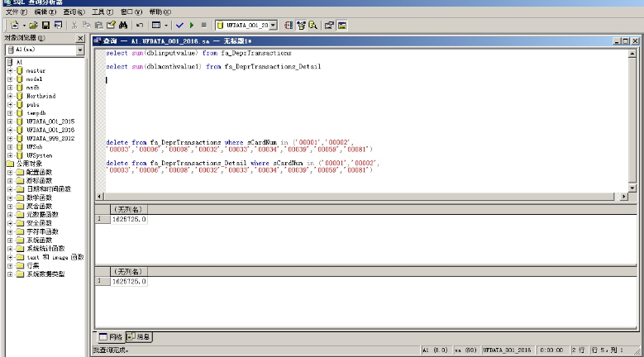Viewport: 644px width, 357px height.
Task: Expand the Northwind database node
Action: (x=10, y=96)
